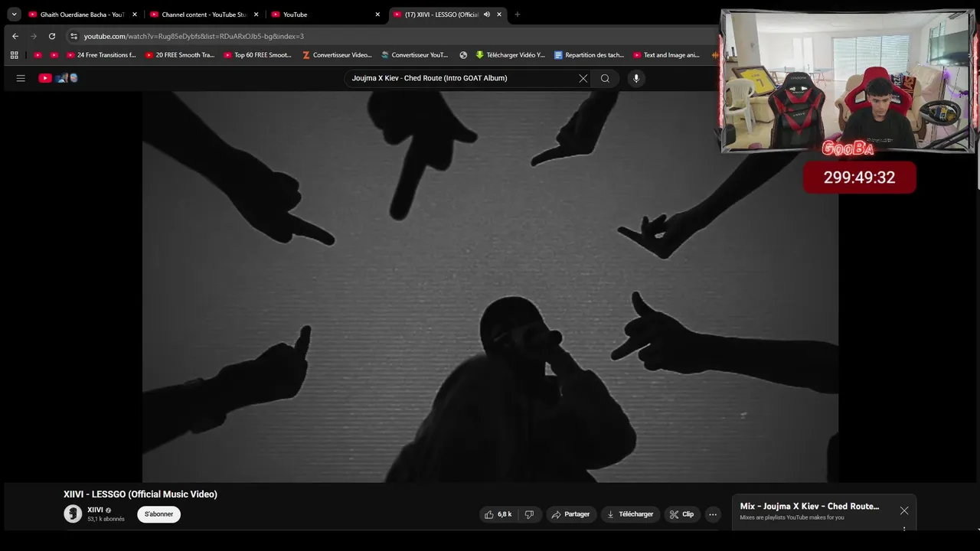Download the video via Télécharger
980x551 pixels.
630,514
